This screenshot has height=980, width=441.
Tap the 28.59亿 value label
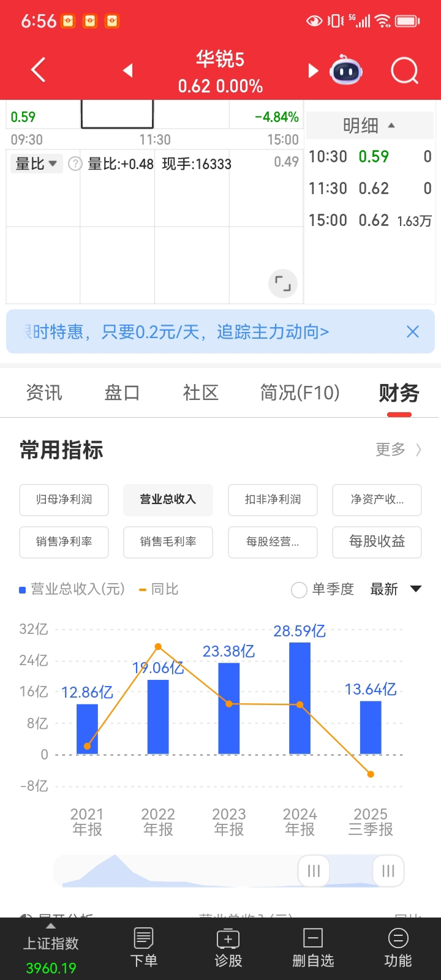point(300,631)
